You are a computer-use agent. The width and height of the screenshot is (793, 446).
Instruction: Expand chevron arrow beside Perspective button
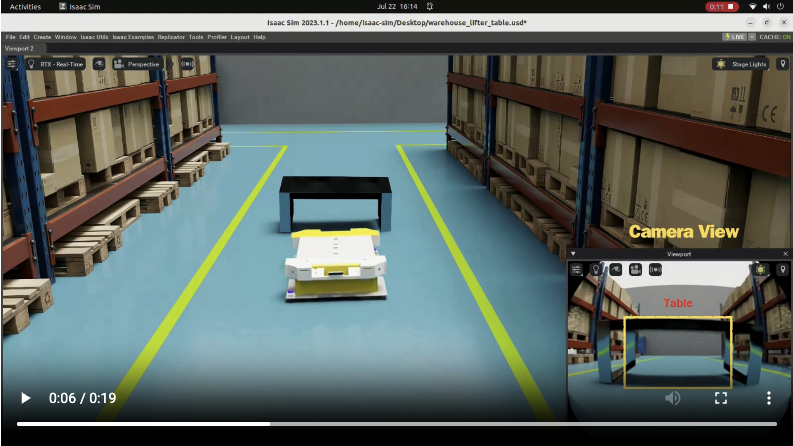pos(170,64)
